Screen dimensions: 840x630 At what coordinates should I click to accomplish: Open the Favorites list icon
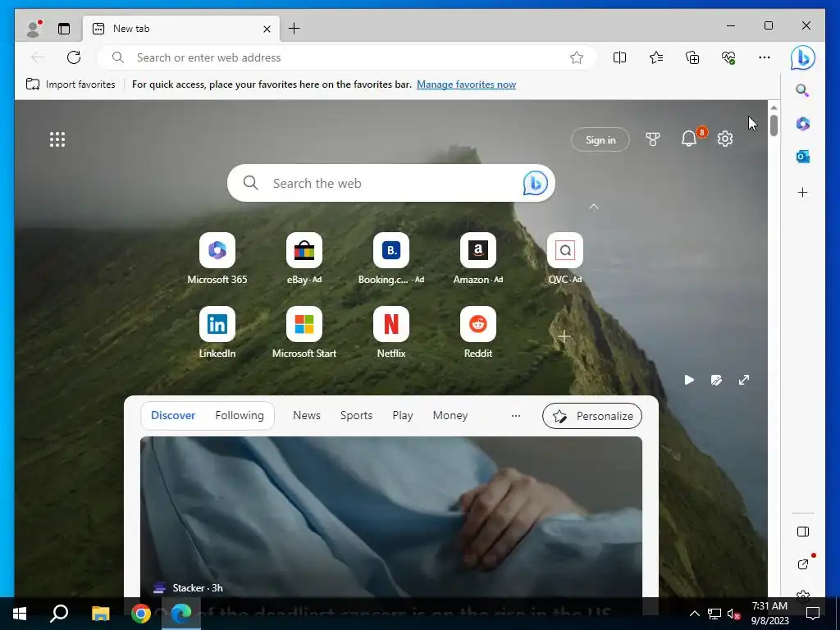pyautogui.click(x=656, y=57)
